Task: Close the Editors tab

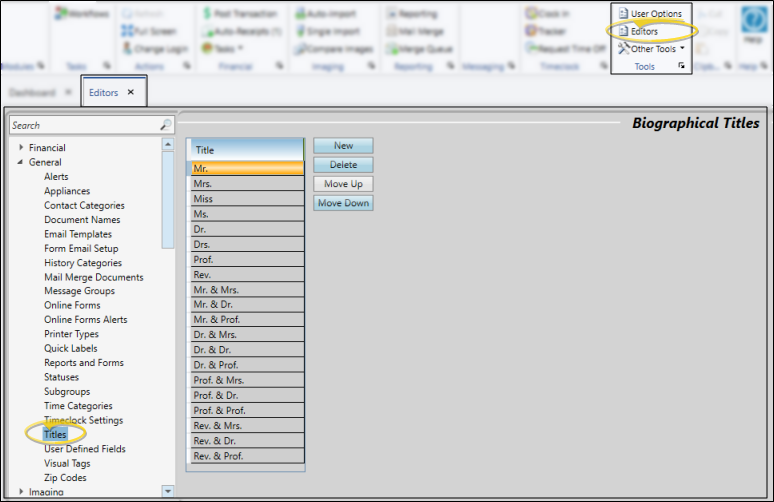Action: pos(131,92)
